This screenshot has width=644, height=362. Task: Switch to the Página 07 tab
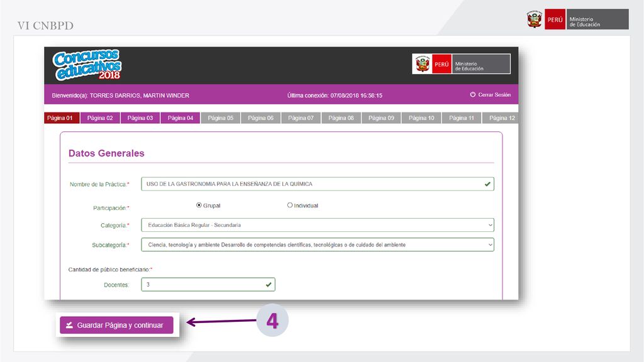point(301,118)
